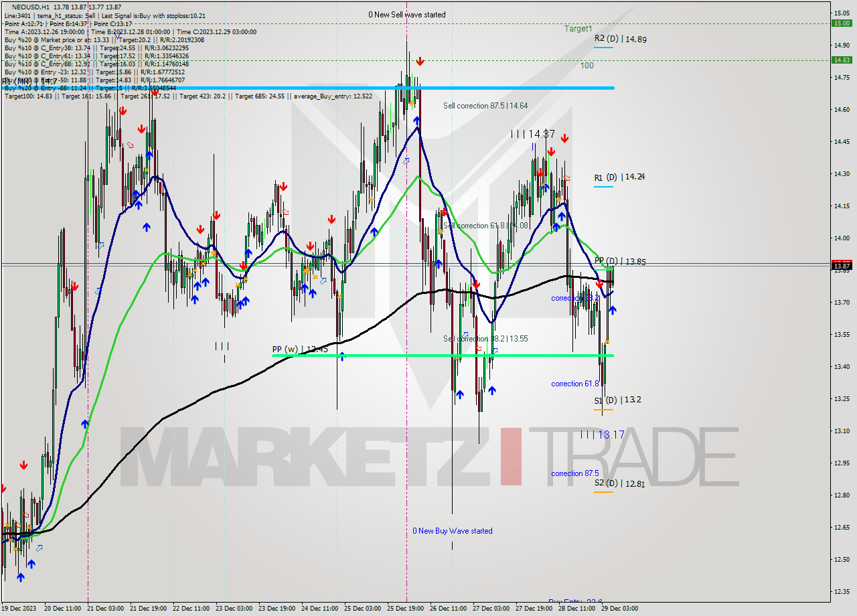The height and width of the screenshot is (616, 857).
Task: Select the 12.35 price axis value
Action: pos(841,591)
